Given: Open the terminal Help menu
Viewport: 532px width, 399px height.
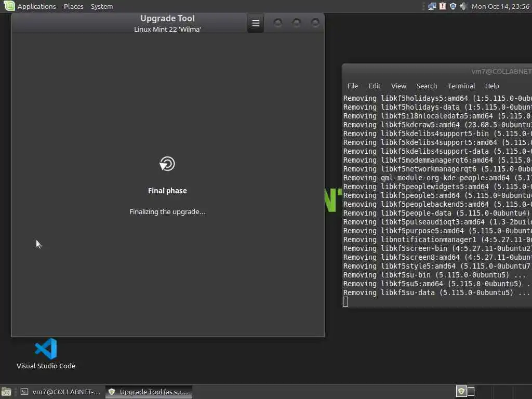Looking at the screenshot, I should (491, 86).
